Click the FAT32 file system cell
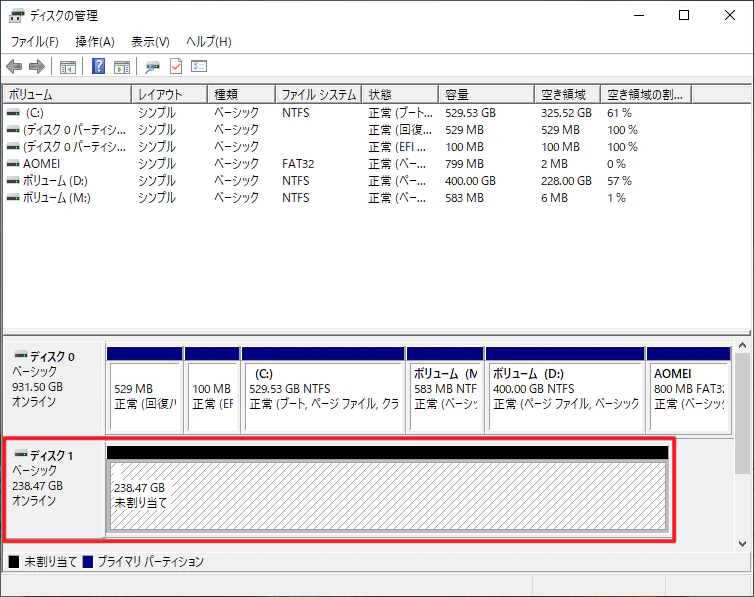Viewport: 754px width, 597px height. [298, 164]
